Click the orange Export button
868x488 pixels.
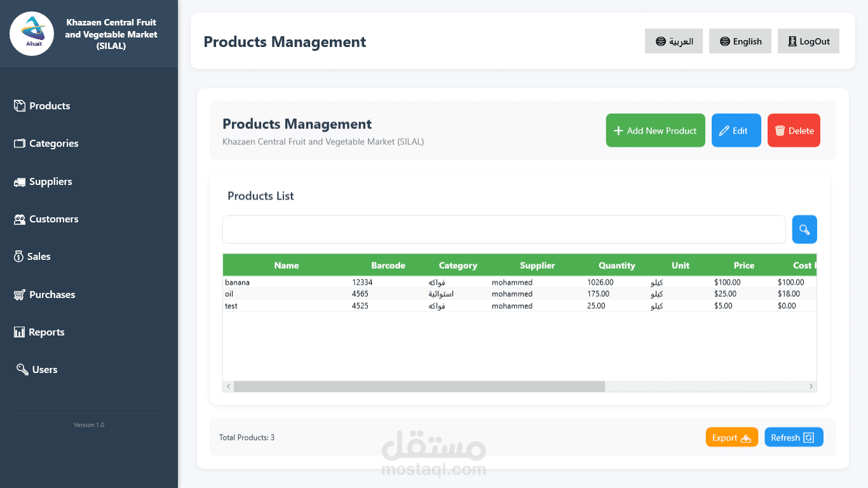click(x=731, y=437)
